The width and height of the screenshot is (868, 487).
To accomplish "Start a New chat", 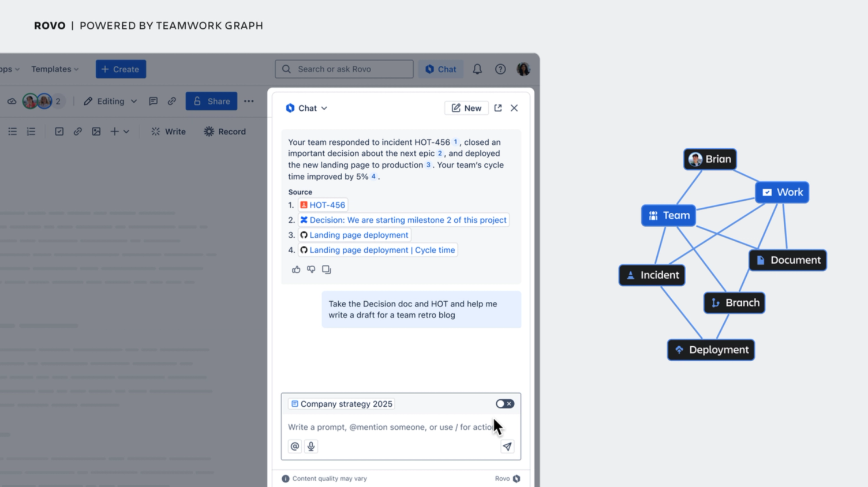I will [466, 108].
